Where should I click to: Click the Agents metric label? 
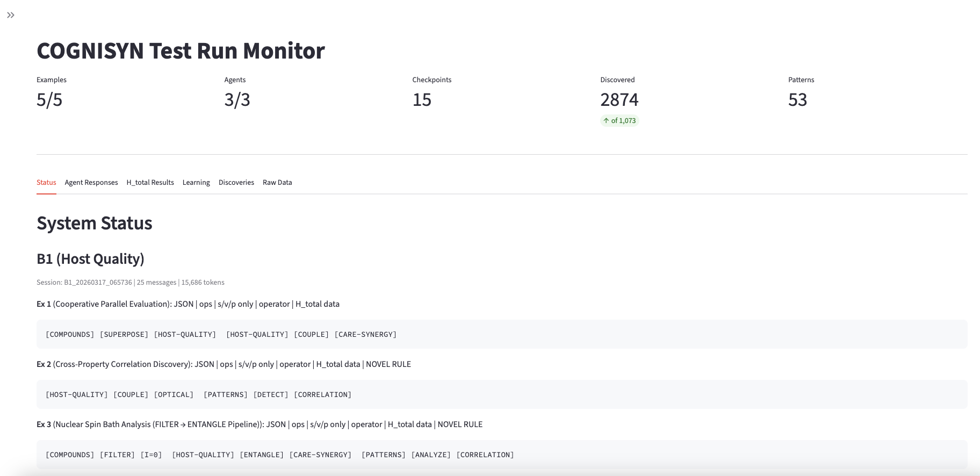(235, 80)
